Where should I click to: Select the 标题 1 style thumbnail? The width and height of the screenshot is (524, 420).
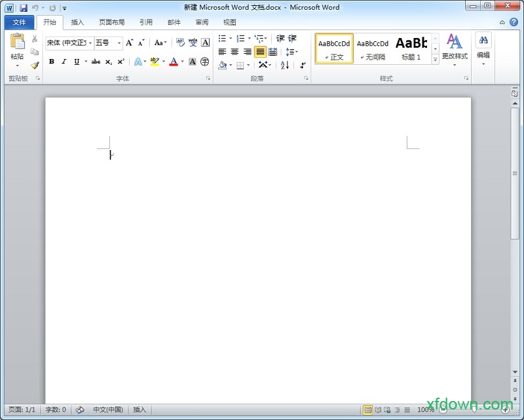click(x=411, y=48)
